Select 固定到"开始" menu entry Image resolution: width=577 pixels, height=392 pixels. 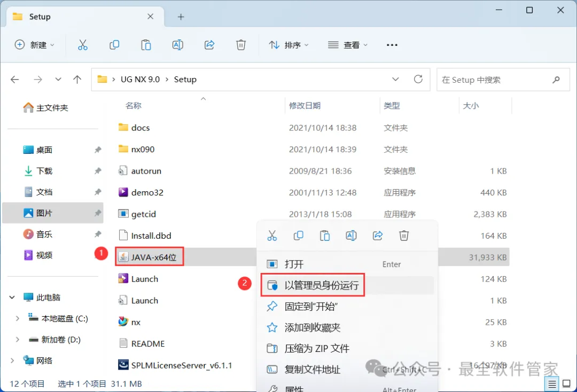(347, 307)
